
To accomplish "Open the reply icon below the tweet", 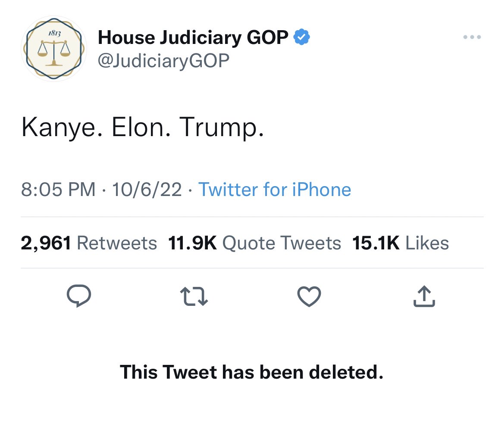I will tap(79, 297).
